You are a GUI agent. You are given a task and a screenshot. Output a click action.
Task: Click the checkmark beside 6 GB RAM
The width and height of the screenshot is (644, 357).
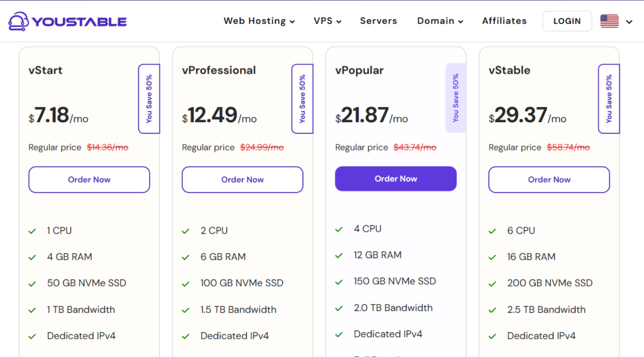186,258
